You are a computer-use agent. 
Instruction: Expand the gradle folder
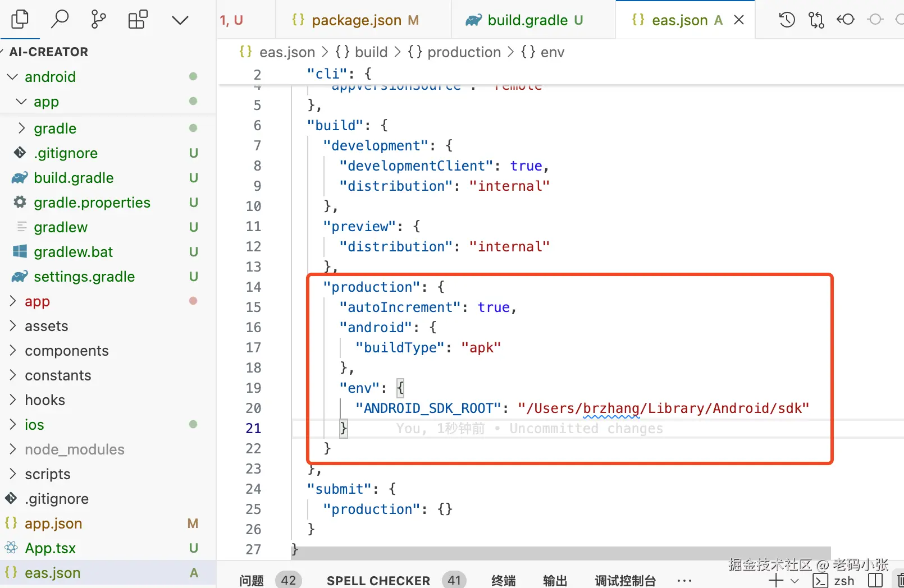(108, 128)
